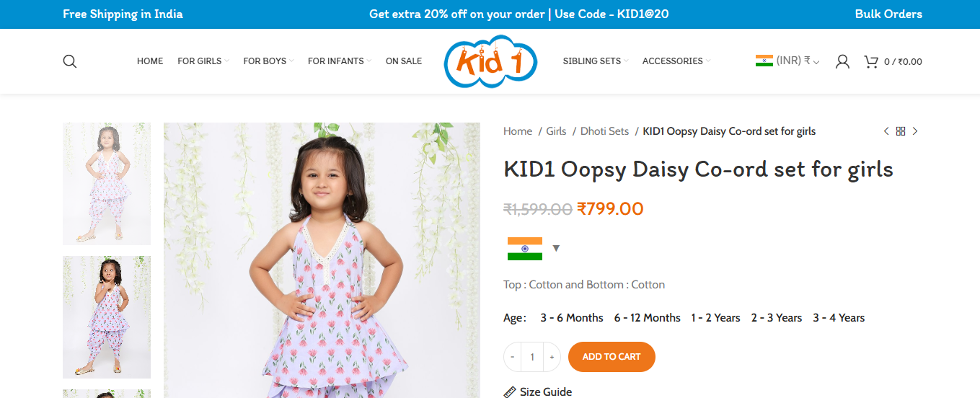Click the KID 1 cloud logo

(x=490, y=61)
